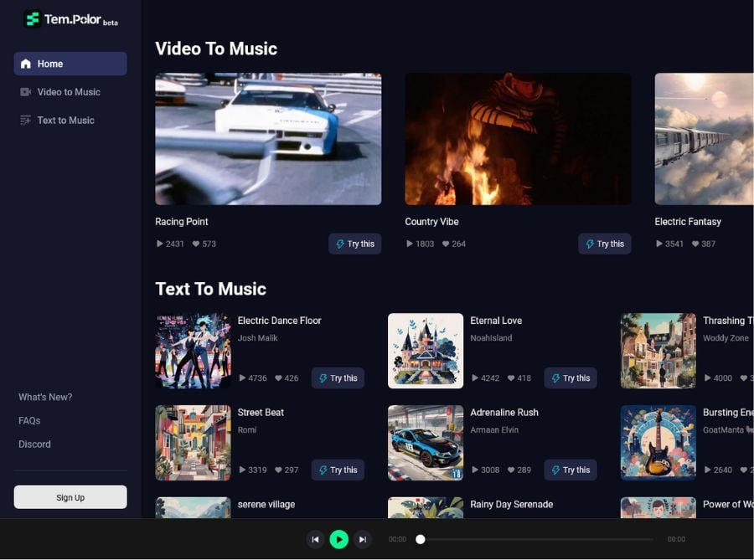The width and height of the screenshot is (754, 560).
Task: Click the play count icon under Country Vibe
Action: [x=410, y=244]
